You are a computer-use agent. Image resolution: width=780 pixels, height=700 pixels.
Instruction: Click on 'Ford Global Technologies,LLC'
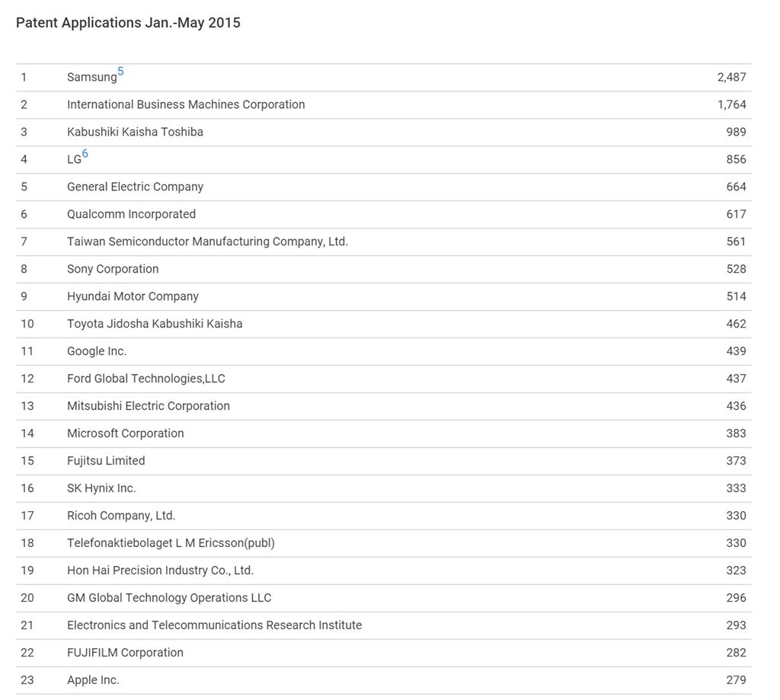[x=146, y=378]
